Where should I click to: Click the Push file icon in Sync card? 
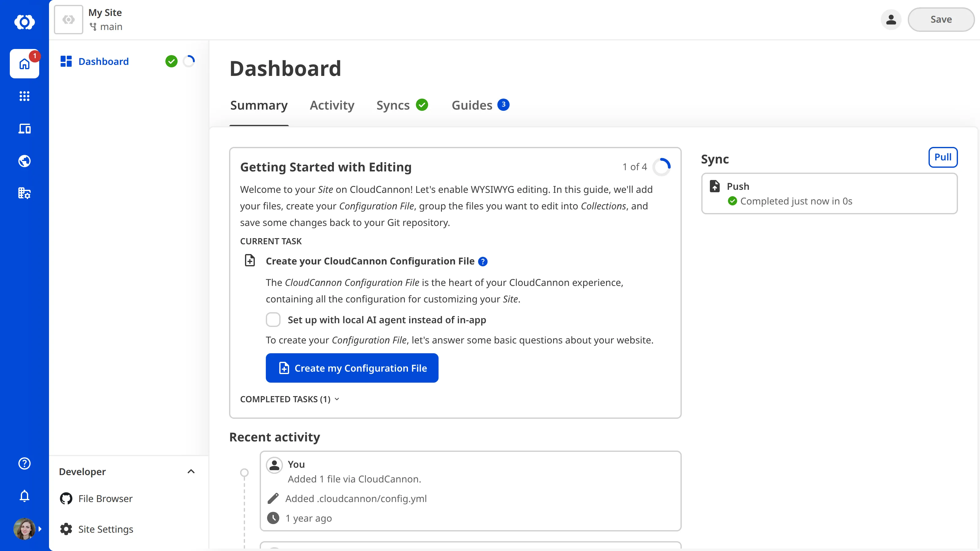(714, 186)
